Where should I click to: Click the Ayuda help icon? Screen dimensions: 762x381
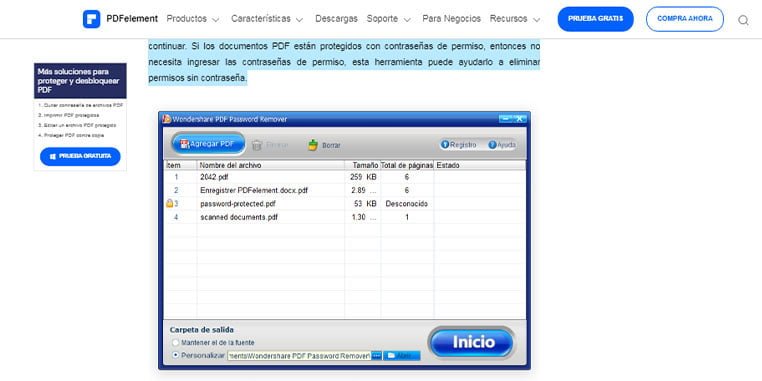pyautogui.click(x=492, y=144)
